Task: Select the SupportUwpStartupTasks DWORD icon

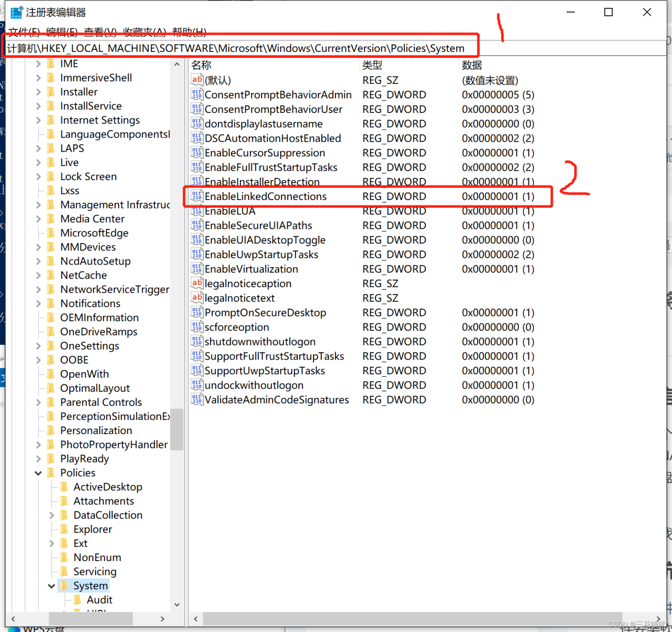Action: pyautogui.click(x=197, y=371)
